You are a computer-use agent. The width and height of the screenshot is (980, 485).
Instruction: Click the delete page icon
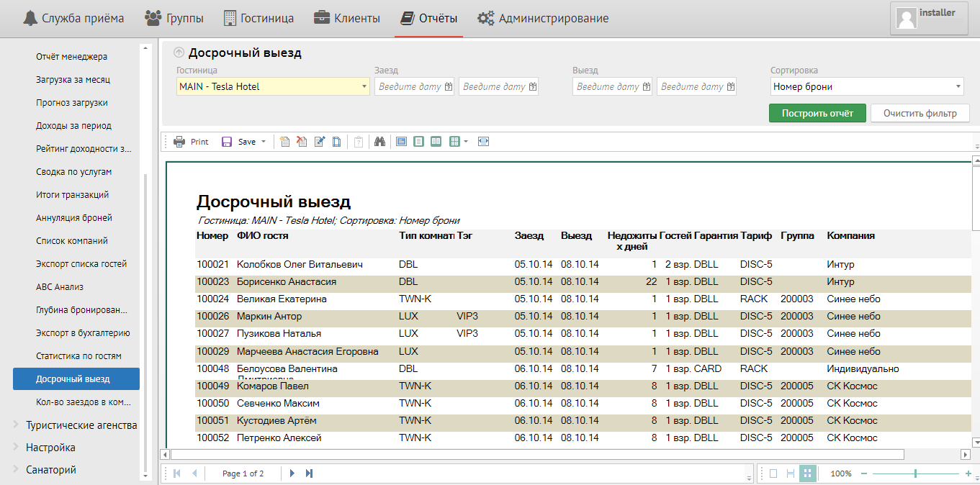pyautogui.click(x=302, y=142)
